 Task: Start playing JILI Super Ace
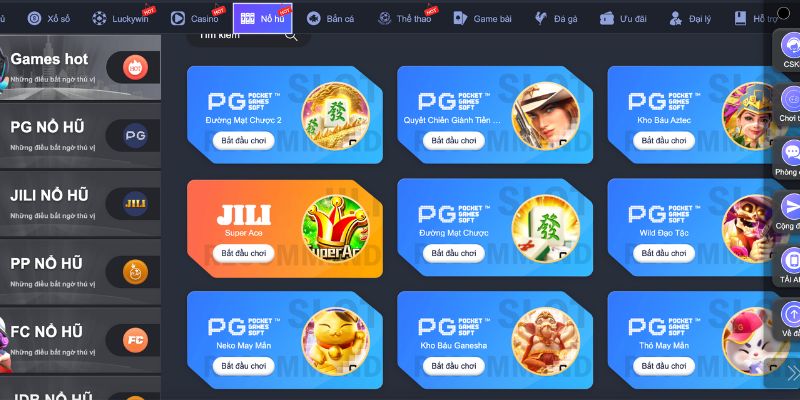pyautogui.click(x=243, y=253)
